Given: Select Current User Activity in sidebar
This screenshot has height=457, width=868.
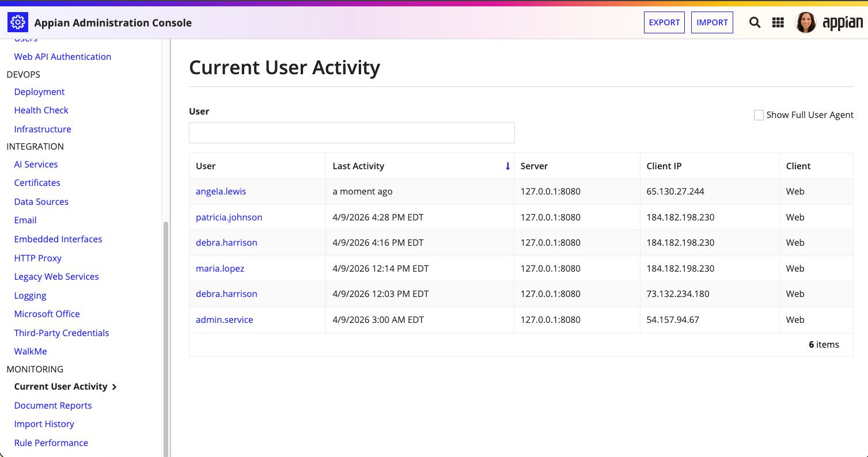Looking at the screenshot, I should tap(61, 386).
